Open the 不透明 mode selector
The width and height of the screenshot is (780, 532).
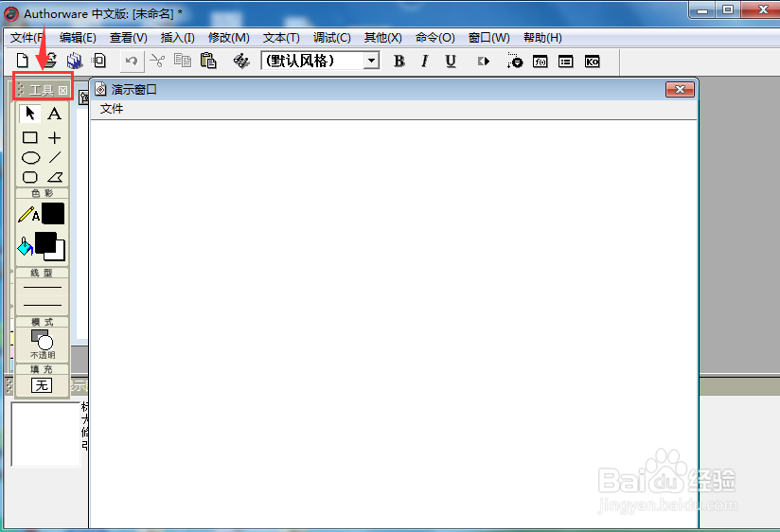click(x=43, y=344)
